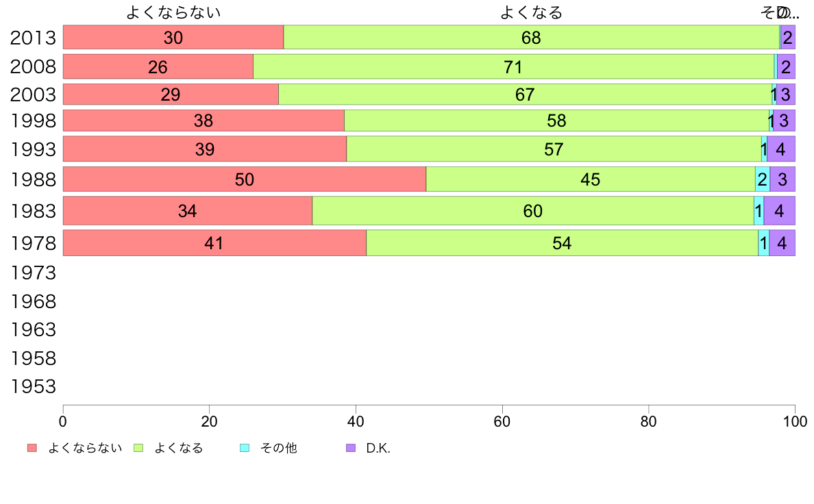This screenshot has width=814, height=504.
Task: Click the その他 legend text label
Action: tap(278, 449)
